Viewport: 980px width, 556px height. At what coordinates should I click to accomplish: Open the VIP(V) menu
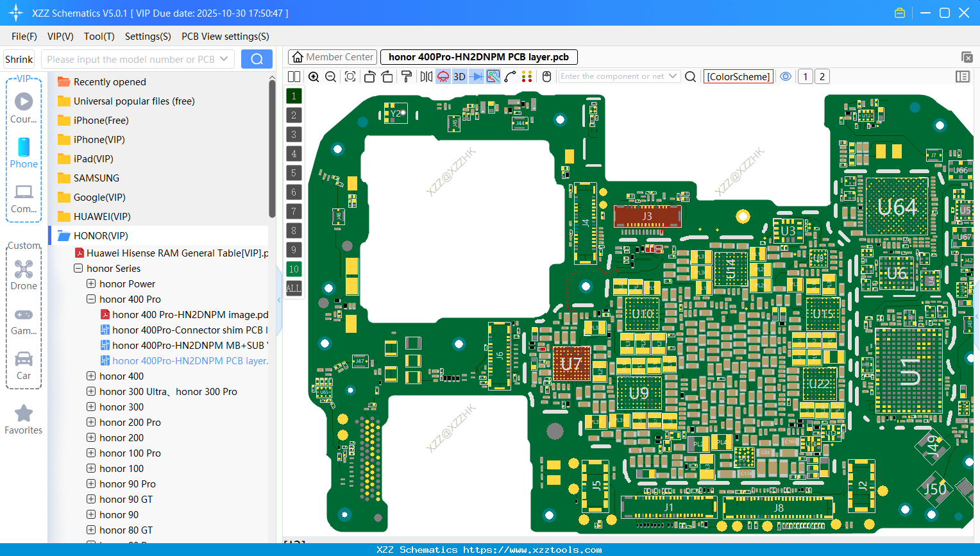point(60,37)
